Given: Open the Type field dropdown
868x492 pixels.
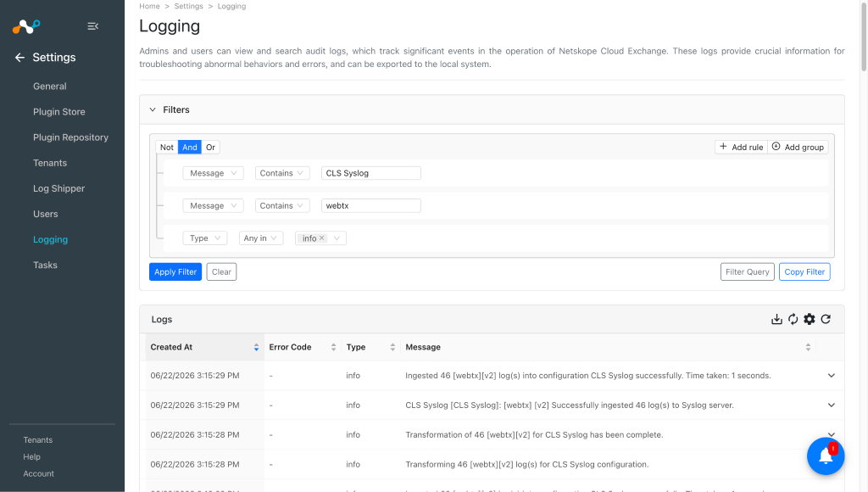Looking at the screenshot, I should pos(205,238).
